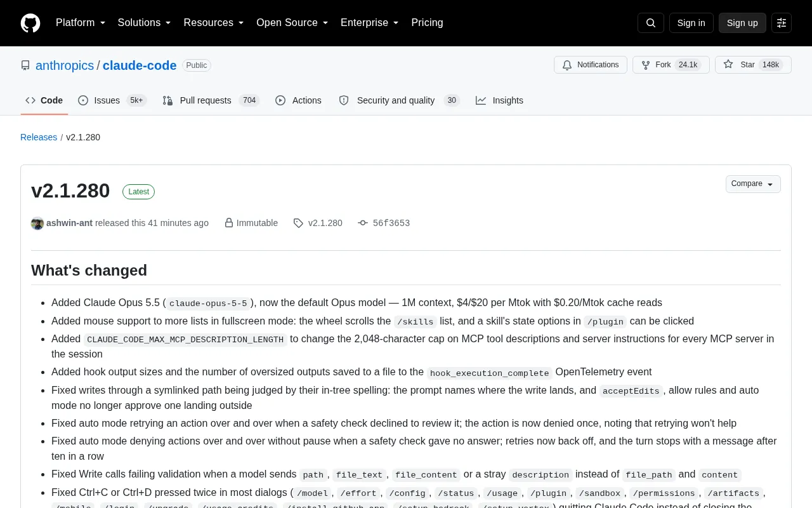The height and width of the screenshot is (508, 812).
Task: Click ashwin-ant's avatar image
Action: (x=37, y=223)
